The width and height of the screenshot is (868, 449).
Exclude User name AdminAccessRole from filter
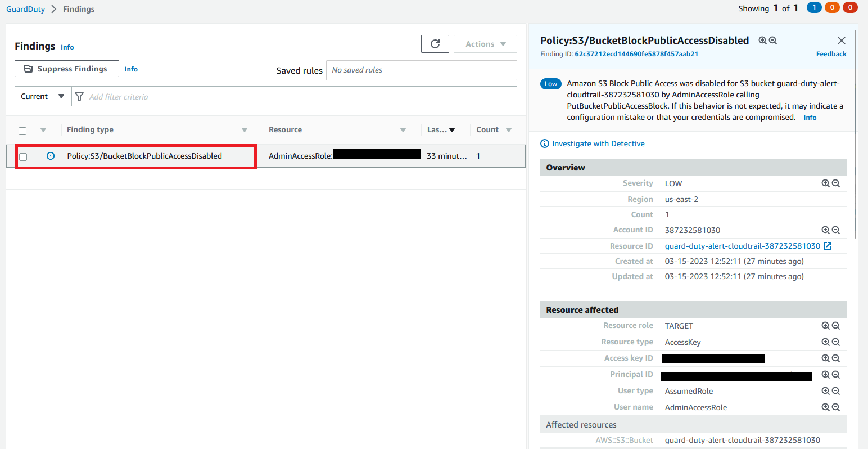pos(836,407)
